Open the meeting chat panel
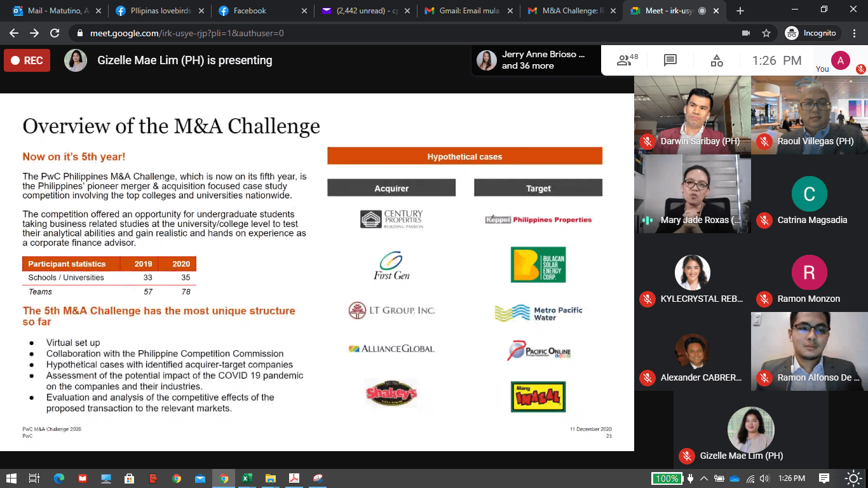This screenshot has height=488, width=868. (x=670, y=60)
